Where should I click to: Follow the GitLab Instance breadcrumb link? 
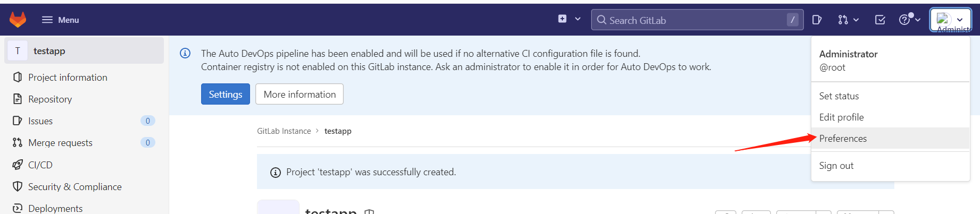(284, 131)
